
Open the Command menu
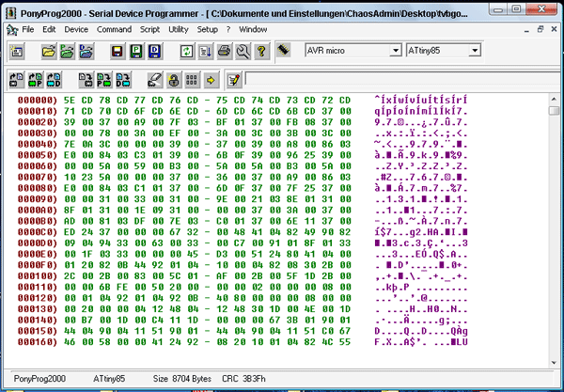pos(114,29)
